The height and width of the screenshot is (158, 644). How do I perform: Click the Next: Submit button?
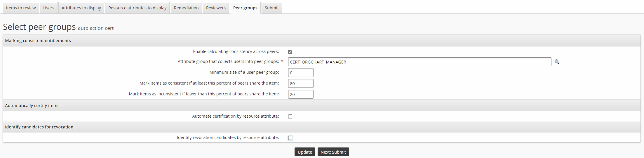pyautogui.click(x=333, y=152)
